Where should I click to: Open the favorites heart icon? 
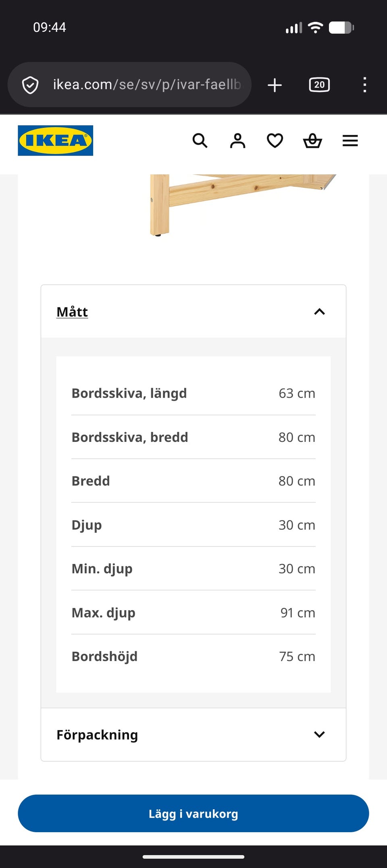275,141
